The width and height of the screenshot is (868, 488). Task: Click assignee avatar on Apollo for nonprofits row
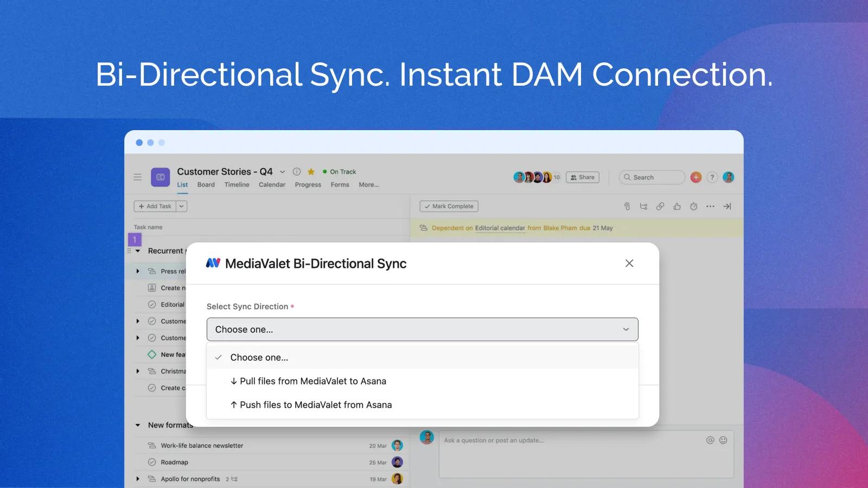click(x=398, y=479)
